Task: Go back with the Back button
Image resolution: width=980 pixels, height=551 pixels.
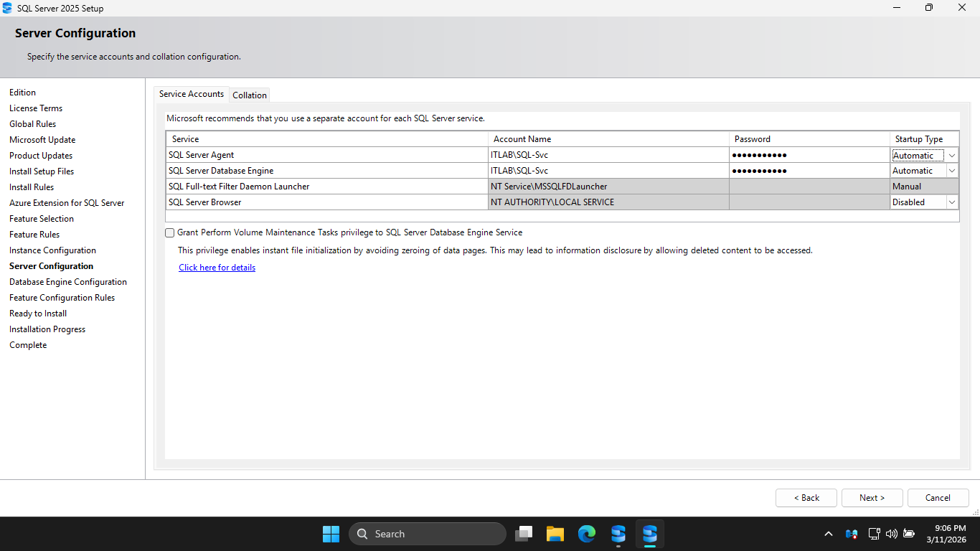Action: 806,498
